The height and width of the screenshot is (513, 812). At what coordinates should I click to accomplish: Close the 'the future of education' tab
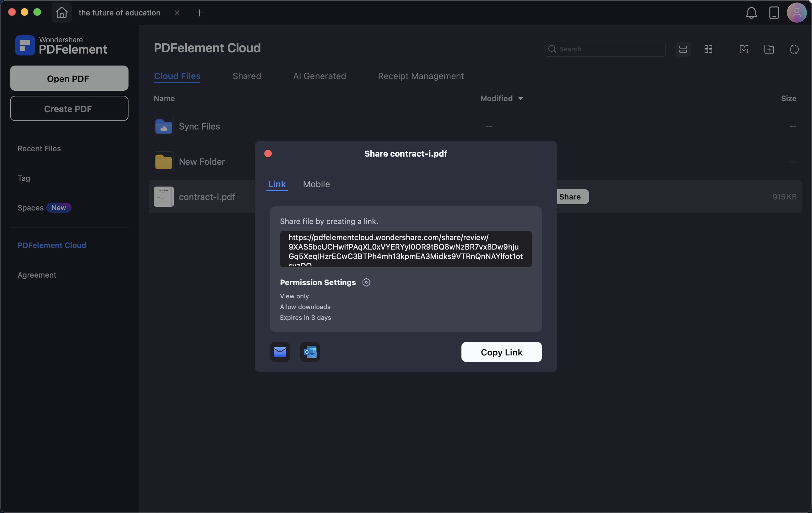(177, 13)
